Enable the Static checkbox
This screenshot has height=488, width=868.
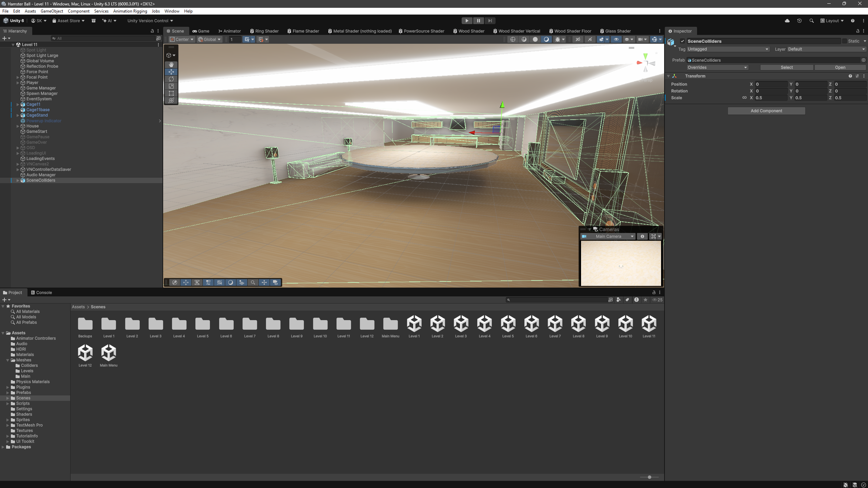pos(844,41)
